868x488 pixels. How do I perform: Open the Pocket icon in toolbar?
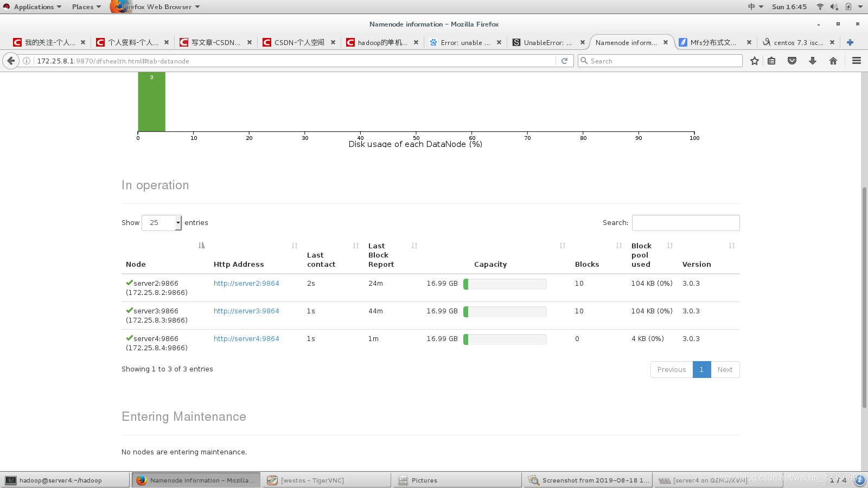click(792, 61)
